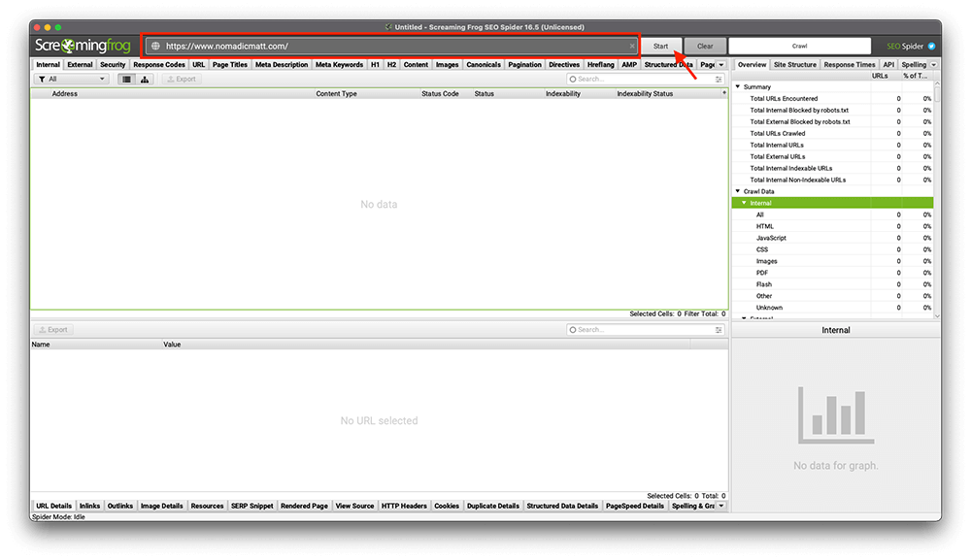This screenshot has width=971, height=560.
Task: Clear the URL with the x icon
Action: click(632, 46)
